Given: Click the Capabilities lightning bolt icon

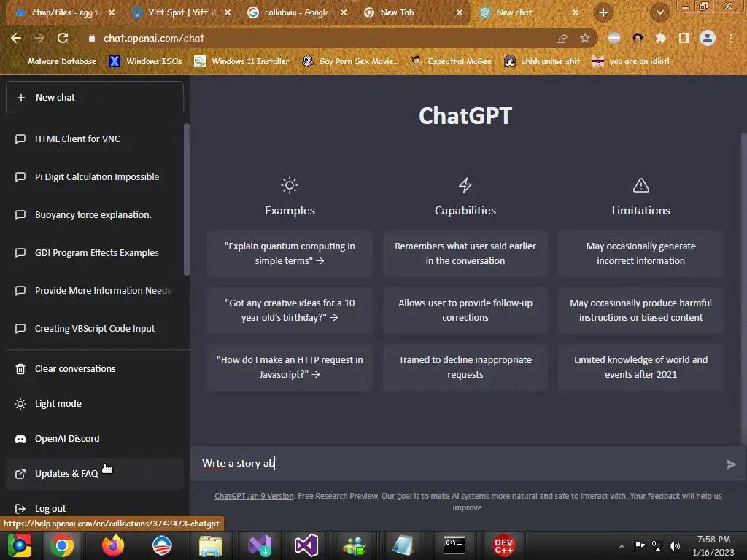Looking at the screenshot, I should [x=465, y=185].
